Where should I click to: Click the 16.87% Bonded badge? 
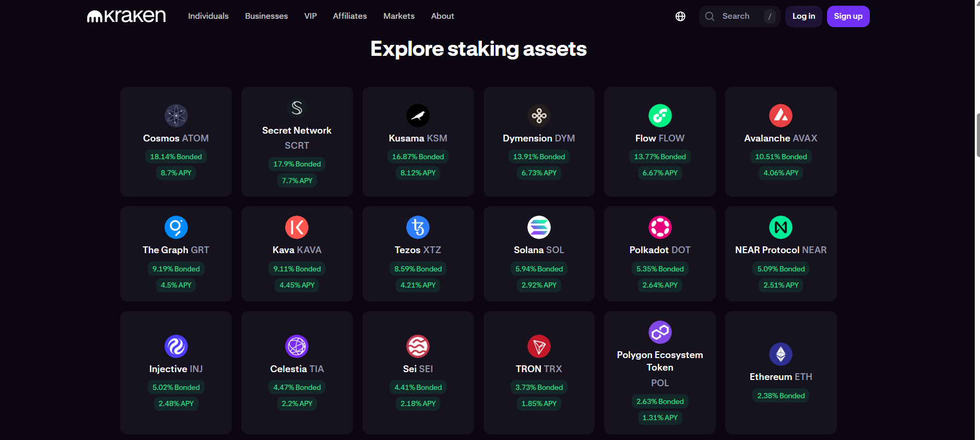pos(418,157)
